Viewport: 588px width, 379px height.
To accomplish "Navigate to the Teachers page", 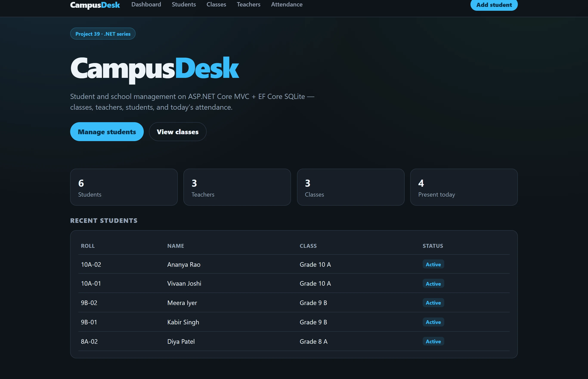I will (x=248, y=5).
